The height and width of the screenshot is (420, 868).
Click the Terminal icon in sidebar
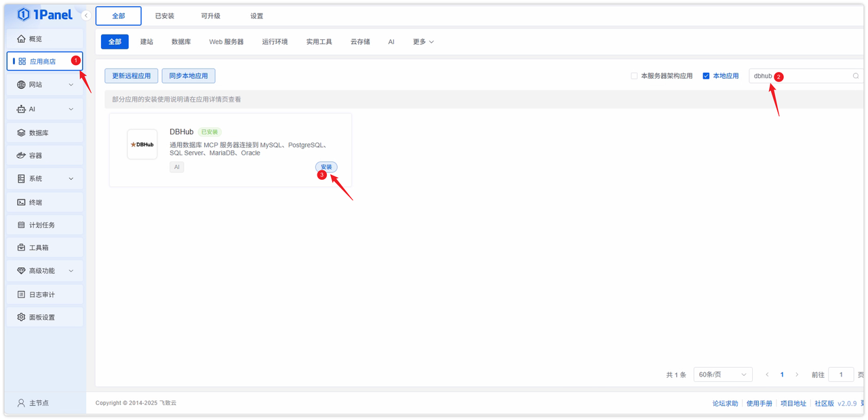coord(21,202)
